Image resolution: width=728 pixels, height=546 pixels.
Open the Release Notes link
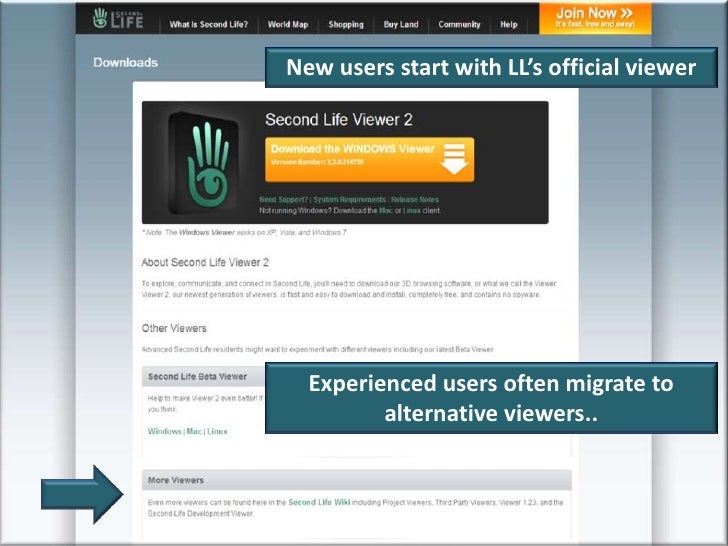(x=415, y=200)
